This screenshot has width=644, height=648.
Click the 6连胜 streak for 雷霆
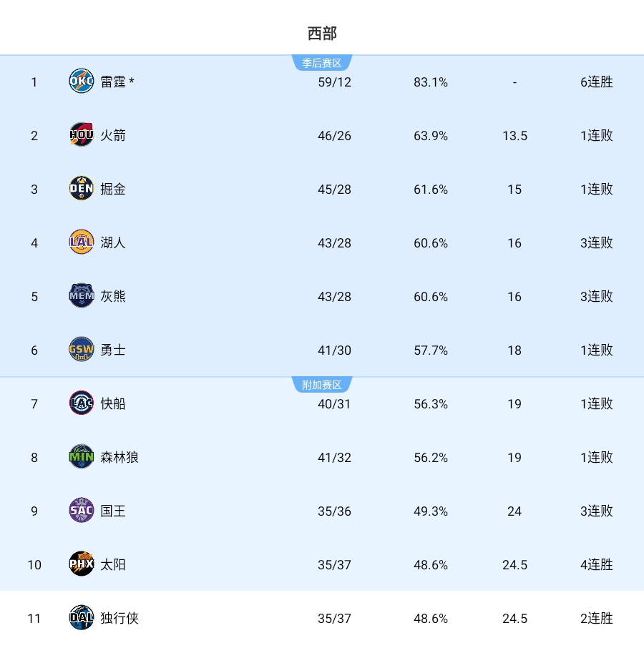pyautogui.click(x=596, y=82)
